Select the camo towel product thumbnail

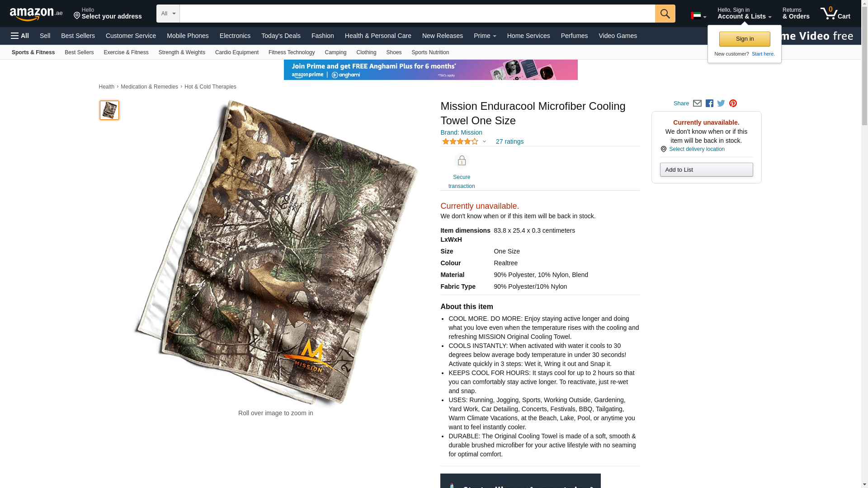click(x=109, y=110)
